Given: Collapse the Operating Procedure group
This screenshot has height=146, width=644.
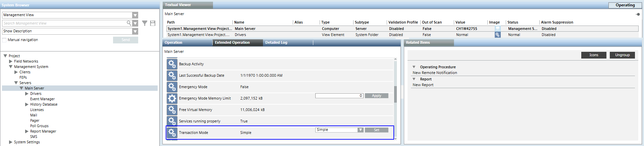Looking at the screenshot, I should point(414,67).
